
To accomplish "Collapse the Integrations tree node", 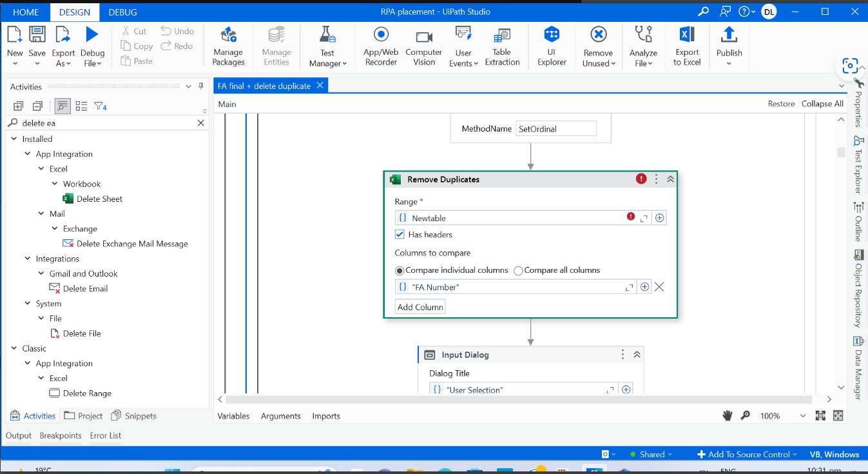I will (x=28, y=259).
